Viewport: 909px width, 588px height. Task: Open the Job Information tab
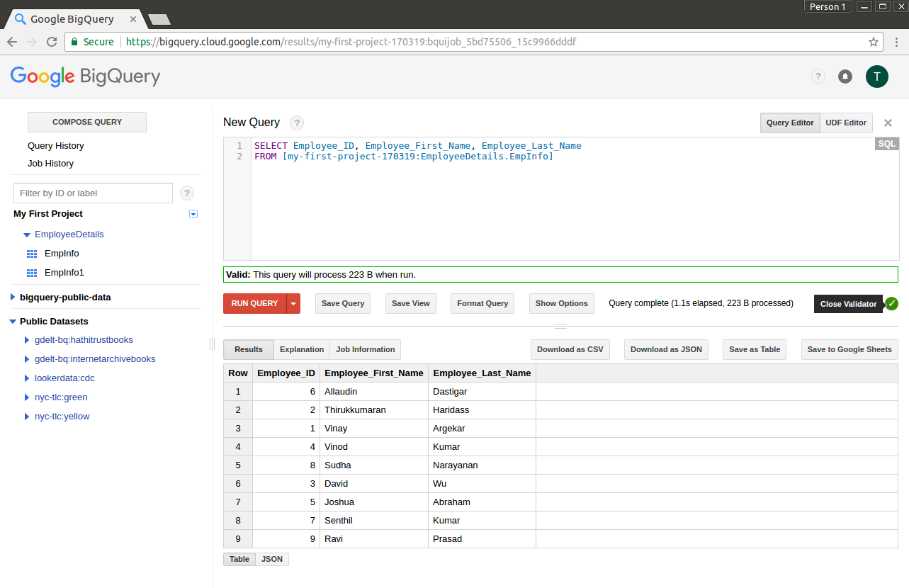click(366, 349)
